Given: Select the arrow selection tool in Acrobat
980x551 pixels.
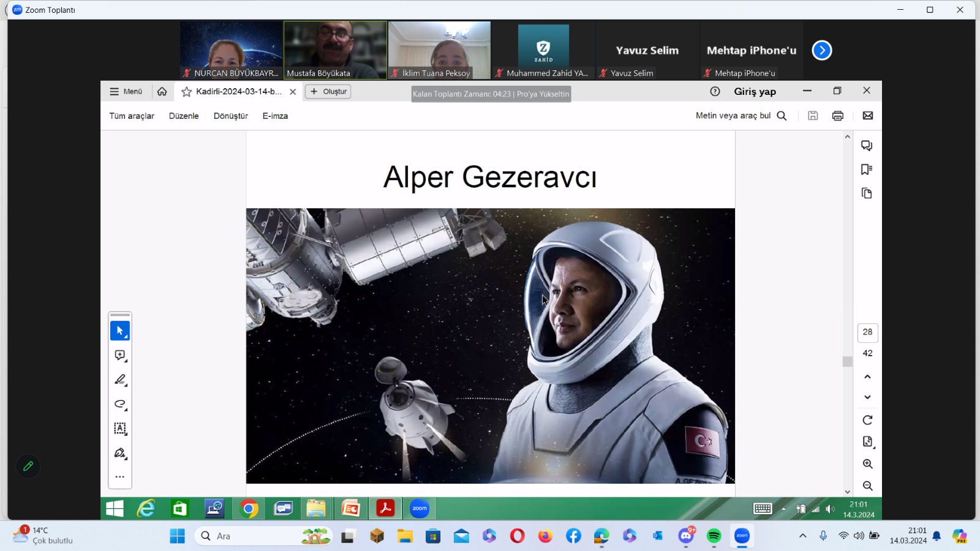Looking at the screenshot, I should [x=120, y=331].
